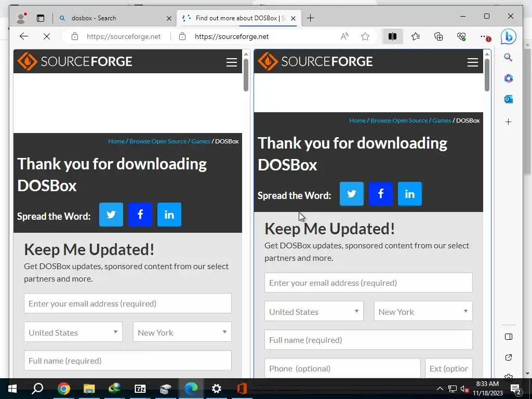Screen dimensions: 532x399
Task: Share on Facebook in right pane
Action: [x=381, y=194]
